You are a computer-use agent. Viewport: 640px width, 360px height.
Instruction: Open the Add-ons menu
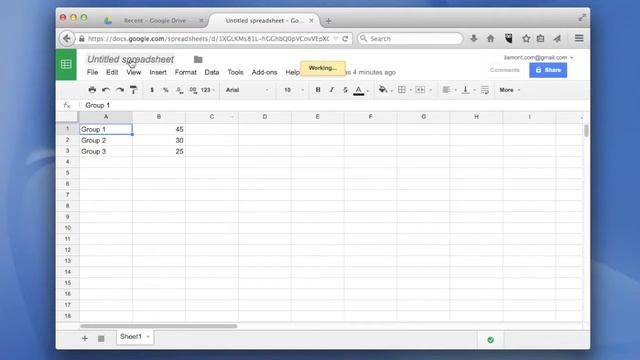(264, 72)
